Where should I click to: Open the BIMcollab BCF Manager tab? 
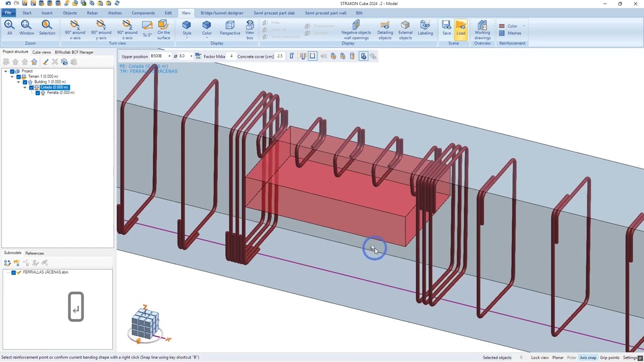pos(74,52)
